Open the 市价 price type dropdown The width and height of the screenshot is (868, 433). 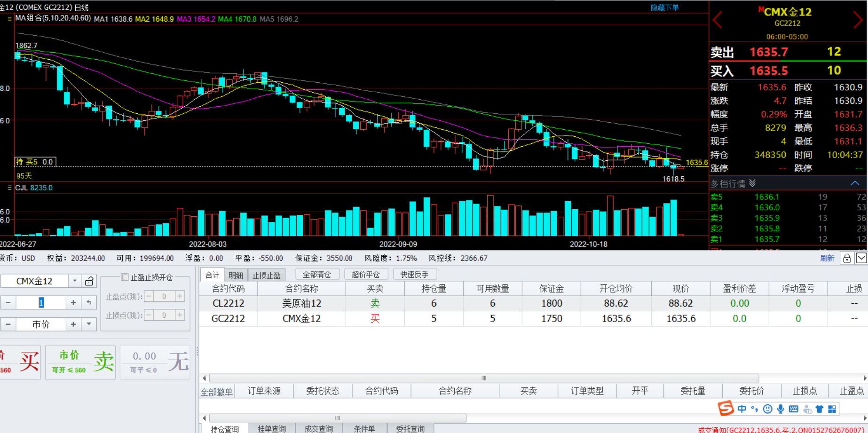pos(89,324)
